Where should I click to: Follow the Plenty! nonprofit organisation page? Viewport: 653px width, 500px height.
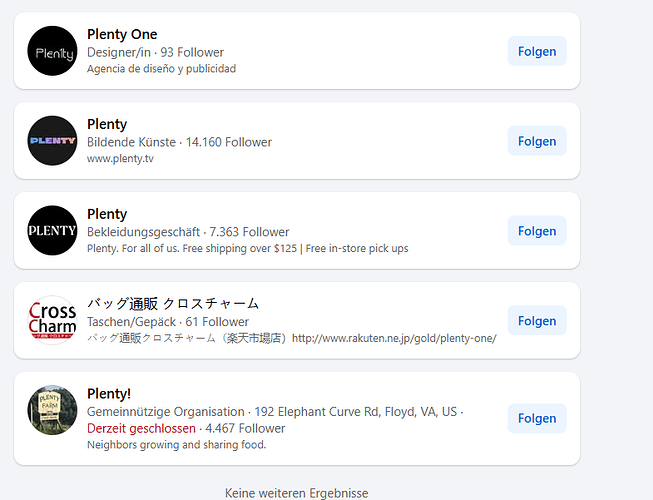[537, 418]
